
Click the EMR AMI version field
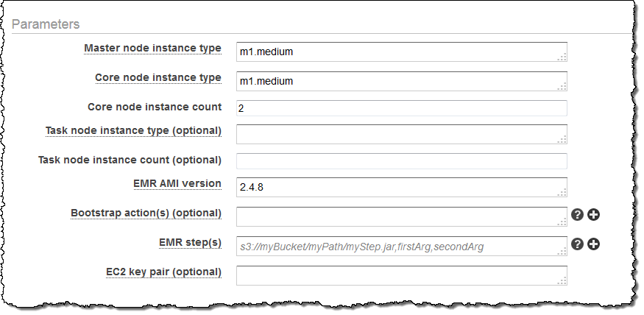click(x=401, y=187)
